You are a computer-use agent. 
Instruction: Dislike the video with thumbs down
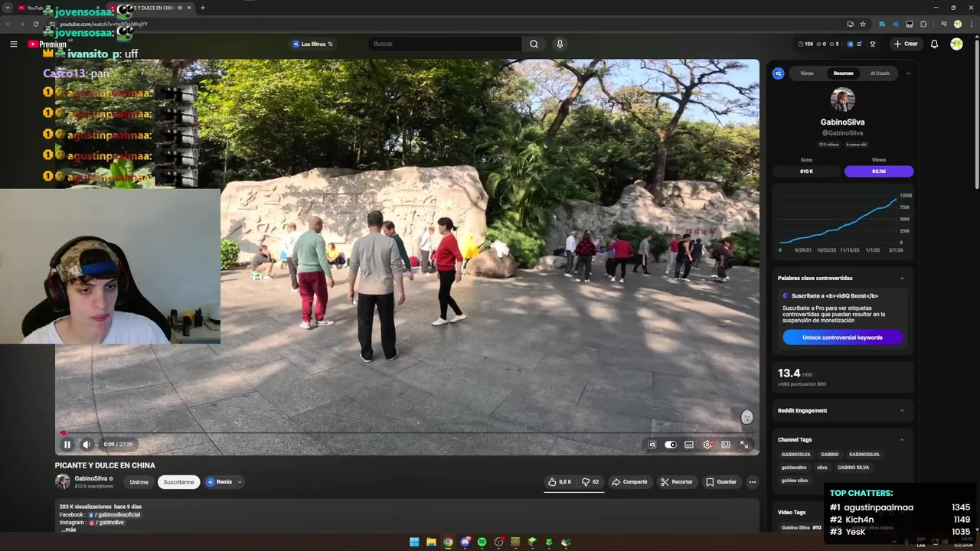tap(590, 482)
